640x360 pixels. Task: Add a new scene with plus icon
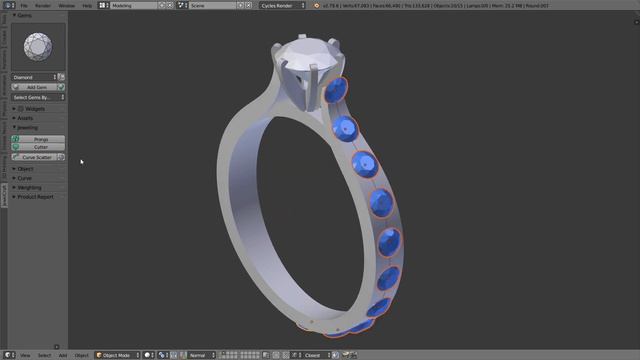(x=240, y=6)
